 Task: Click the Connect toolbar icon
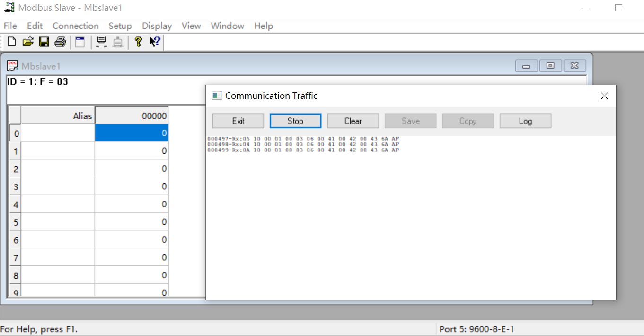101,42
